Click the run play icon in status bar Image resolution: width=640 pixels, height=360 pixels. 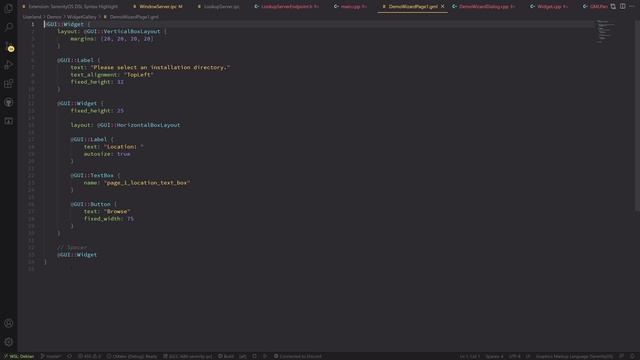click(x=265, y=356)
